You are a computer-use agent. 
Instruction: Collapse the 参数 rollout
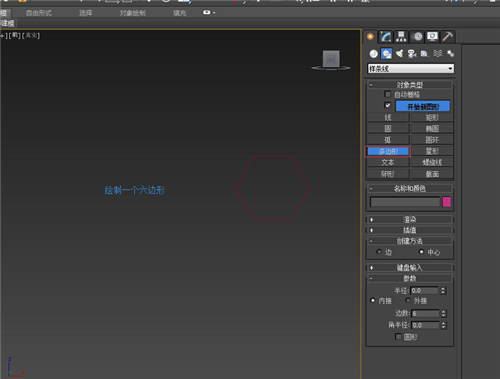tap(410, 278)
